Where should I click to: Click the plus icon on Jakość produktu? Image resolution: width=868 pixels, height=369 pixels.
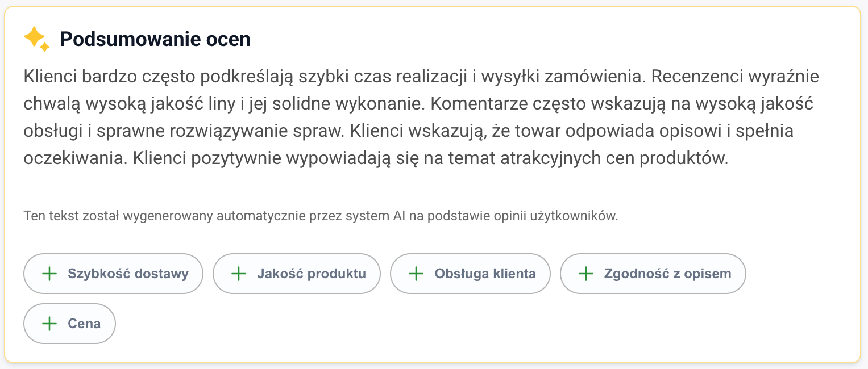[239, 274]
